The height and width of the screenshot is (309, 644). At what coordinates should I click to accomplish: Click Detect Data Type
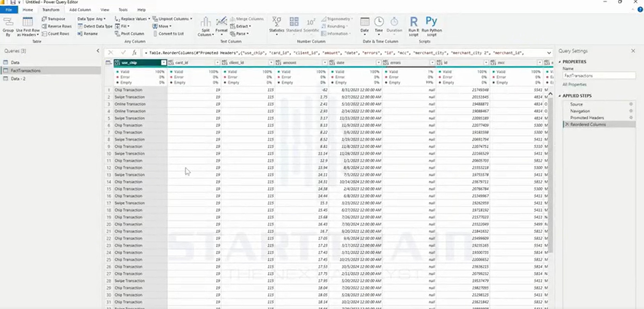pyautogui.click(x=95, y=26)
